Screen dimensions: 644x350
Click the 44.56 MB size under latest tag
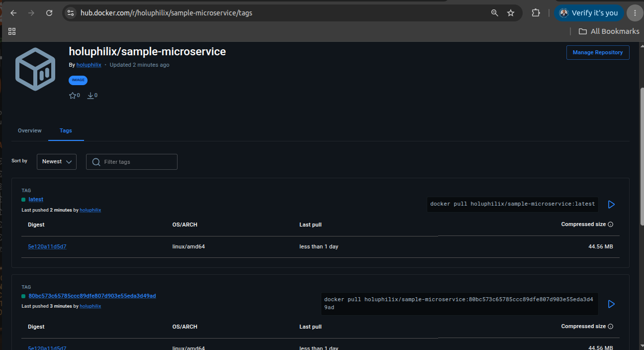[x=601, y=246]
